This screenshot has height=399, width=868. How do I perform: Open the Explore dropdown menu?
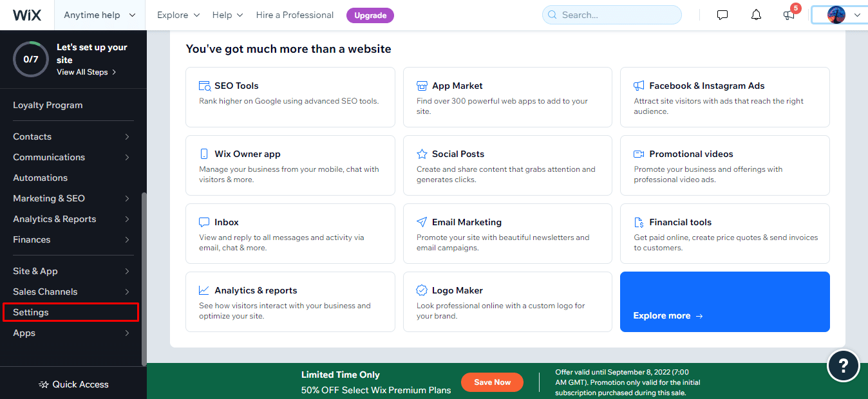point(178,15)
